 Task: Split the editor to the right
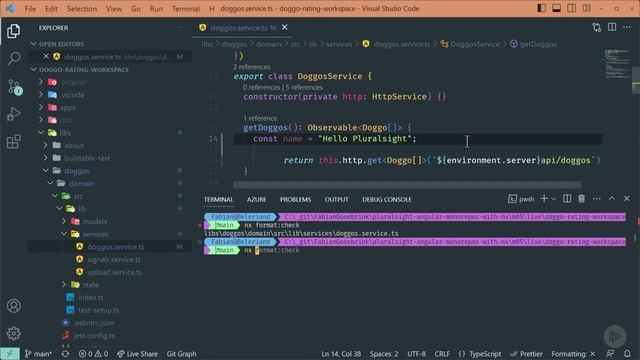click(x=612, y=27)
